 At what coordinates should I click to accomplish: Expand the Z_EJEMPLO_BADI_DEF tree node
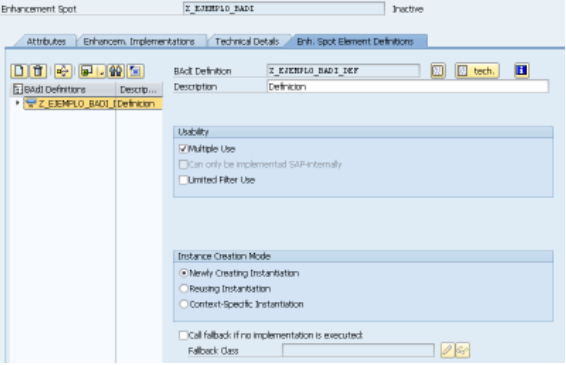17,103
